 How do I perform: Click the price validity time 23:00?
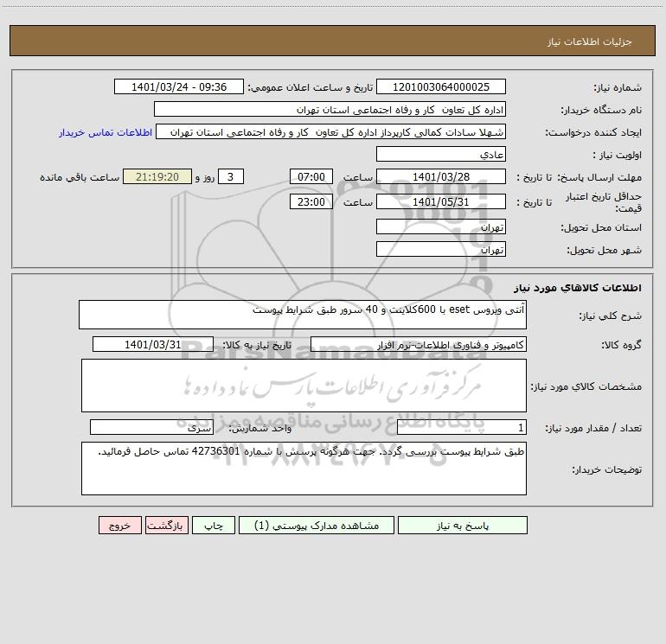pos(311,201)
